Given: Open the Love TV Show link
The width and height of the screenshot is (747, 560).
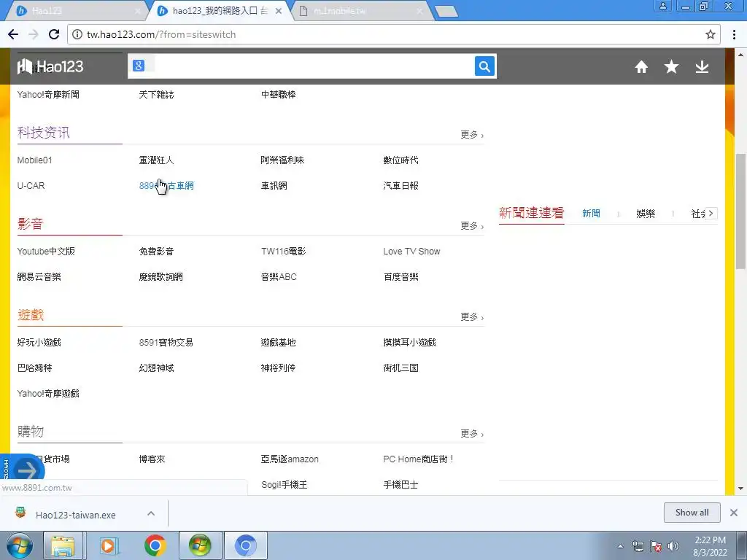Looking at the screenshot, I should click(411, 252).
